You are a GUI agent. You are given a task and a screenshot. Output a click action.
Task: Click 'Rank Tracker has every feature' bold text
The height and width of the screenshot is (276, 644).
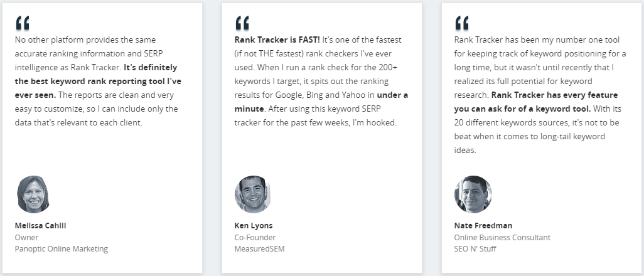tap(554, 95)
